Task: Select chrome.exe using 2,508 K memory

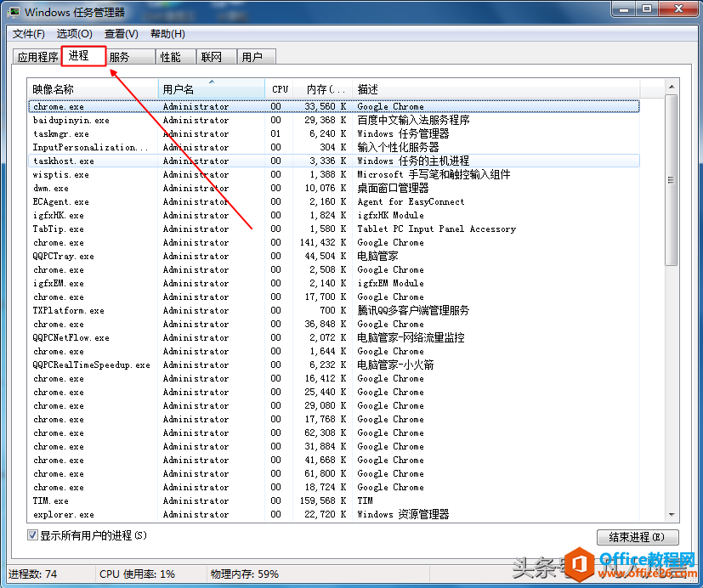Action: pos(333,269)
